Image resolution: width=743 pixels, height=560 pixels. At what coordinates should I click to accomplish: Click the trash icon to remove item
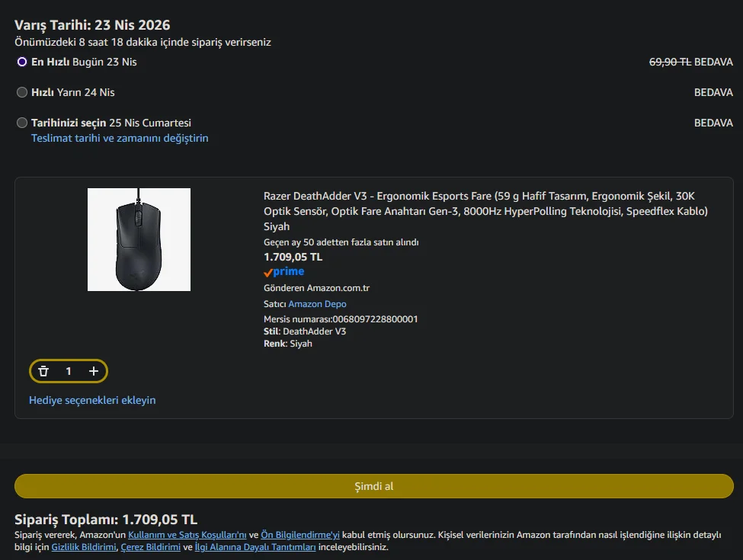click(x=43, y=371)
